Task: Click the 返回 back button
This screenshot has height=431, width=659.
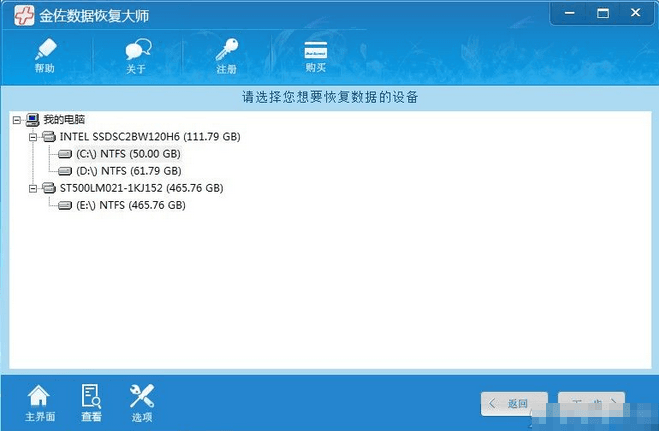Action: [514, 404]
